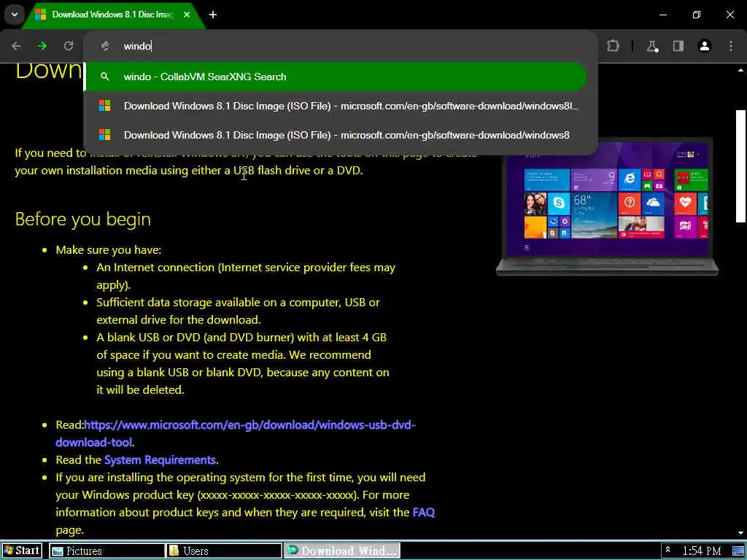
Task: Toggle the browser side panel
Action: coord(678,46)
